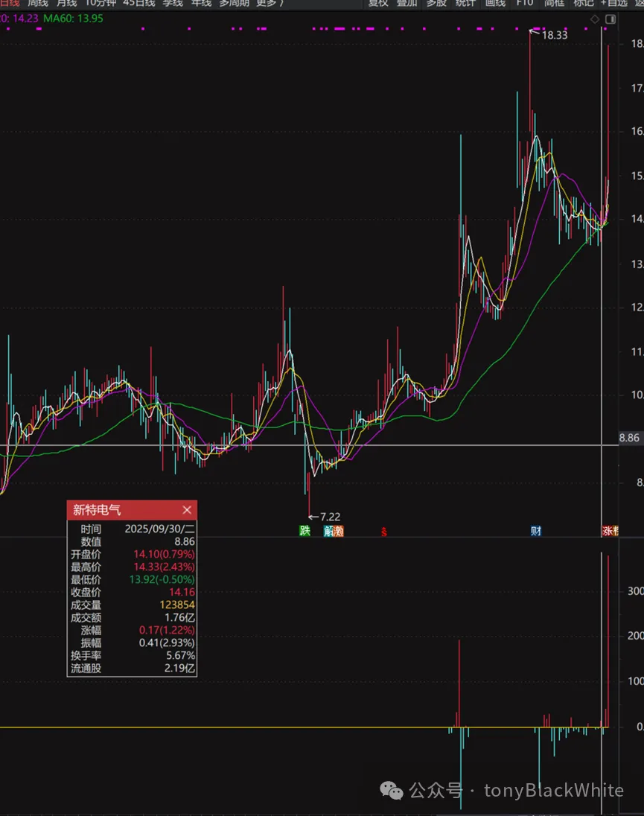
Task: Open the 画线 drawing tools
Action: pyautogui.click(x=495, y=4)
